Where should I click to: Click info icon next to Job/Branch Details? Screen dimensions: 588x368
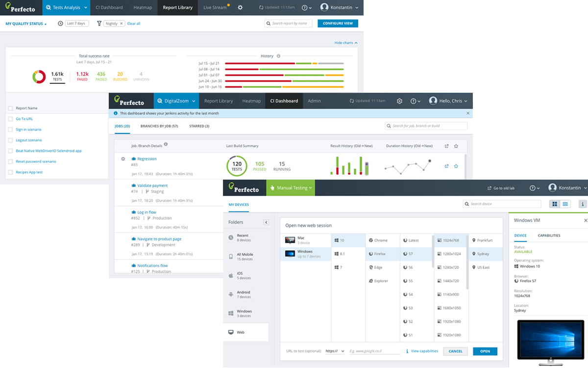click(x=166, y=144)
